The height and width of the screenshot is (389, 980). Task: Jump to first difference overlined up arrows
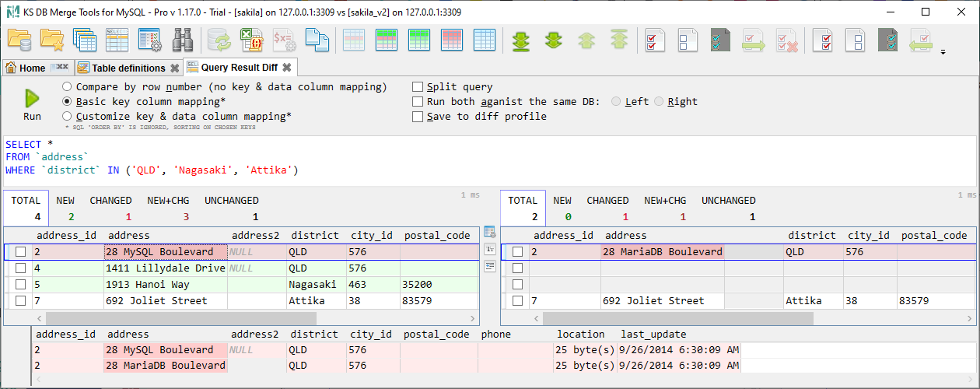pos(619,39)
